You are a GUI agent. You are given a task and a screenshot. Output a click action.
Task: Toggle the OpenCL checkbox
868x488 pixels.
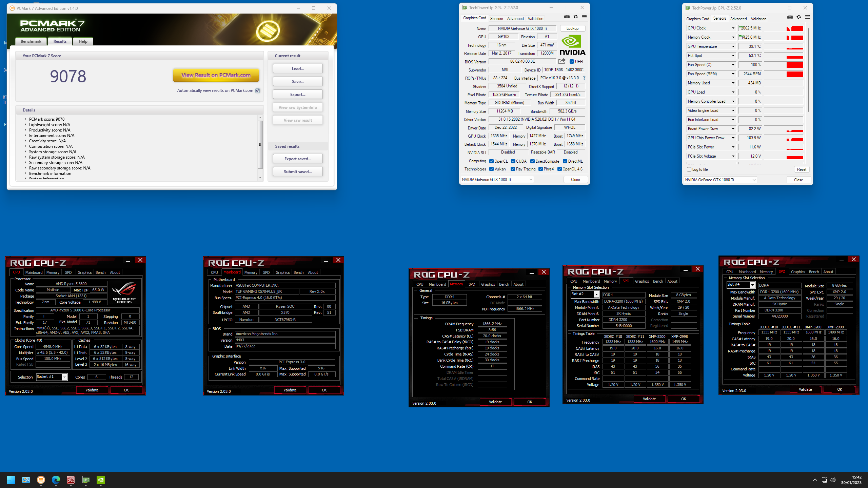[x=491, y=161]
